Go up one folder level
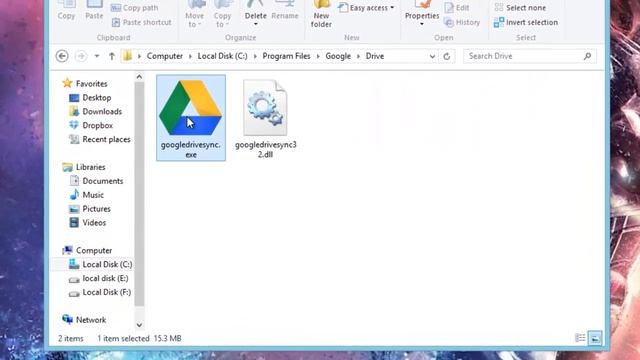This screenshot has width=640, height=360. coord(111,56)
